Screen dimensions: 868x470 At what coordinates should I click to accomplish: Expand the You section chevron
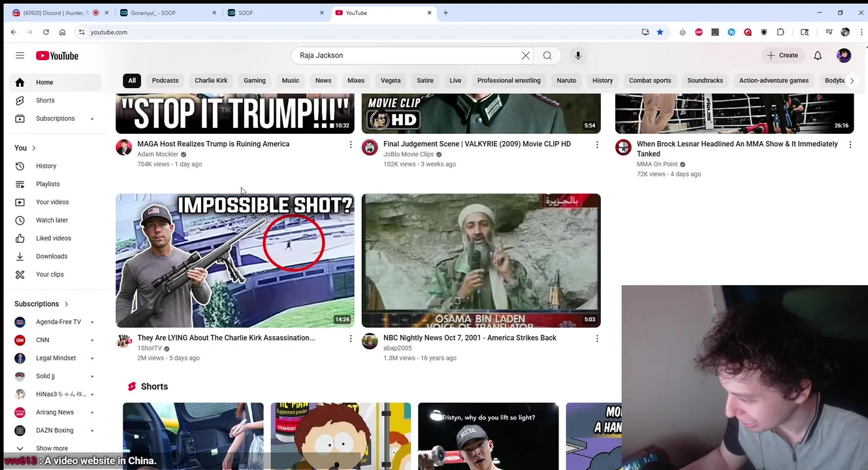click(34, 148)
